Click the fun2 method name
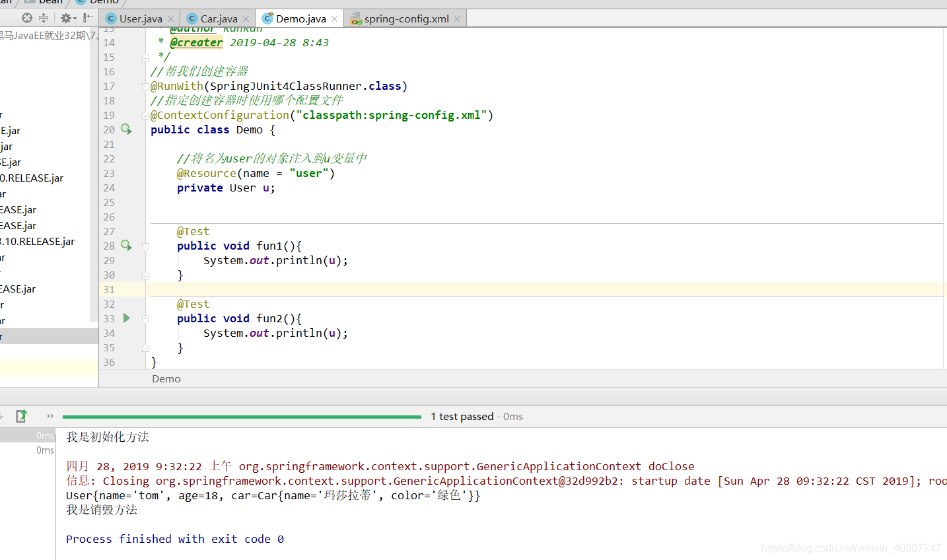This screenshot has height=560, width=947. pyautogui.click(x=269, y=318)
